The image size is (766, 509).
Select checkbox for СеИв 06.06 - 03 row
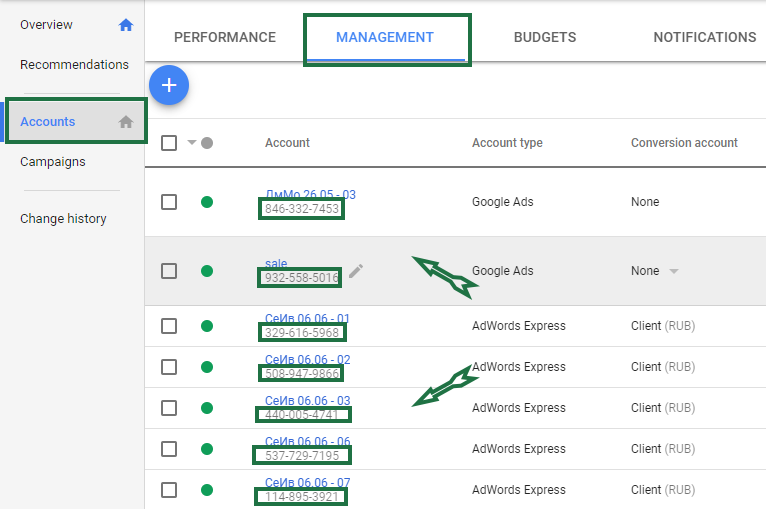pos(169,408)
